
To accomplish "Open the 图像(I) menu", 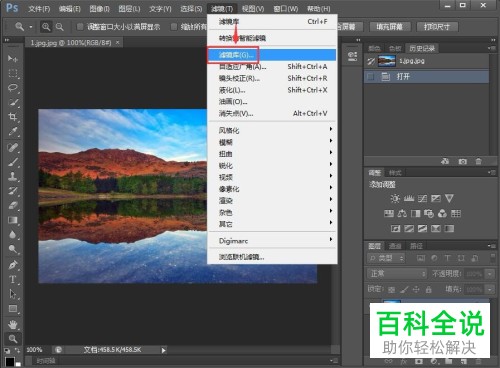I will (x=99, y=9).
